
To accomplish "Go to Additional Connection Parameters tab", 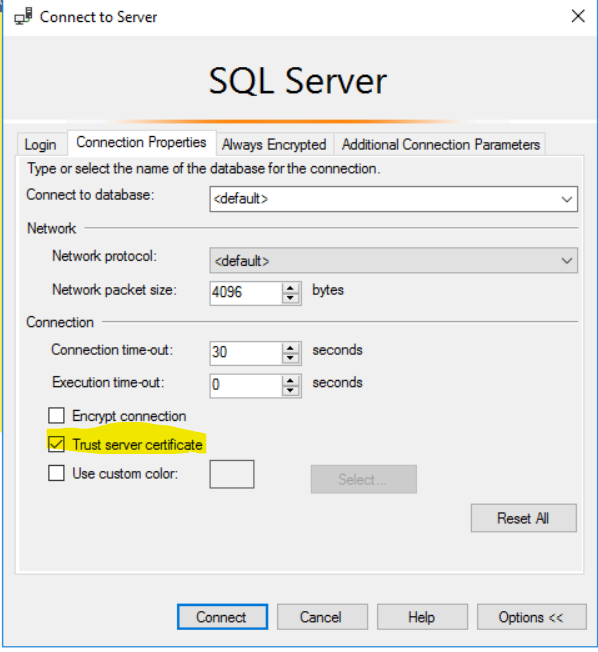I will click(x=440, y=144).
